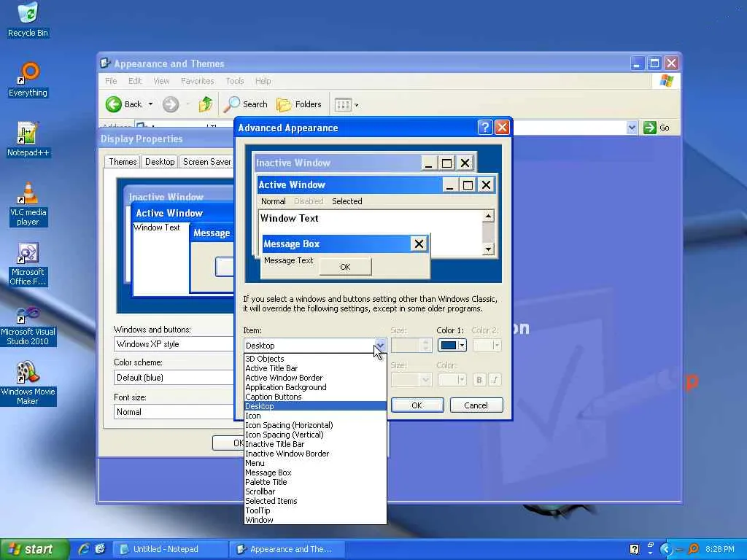
Task: Open the Favorites menu
Action: (x=197, y=81)
